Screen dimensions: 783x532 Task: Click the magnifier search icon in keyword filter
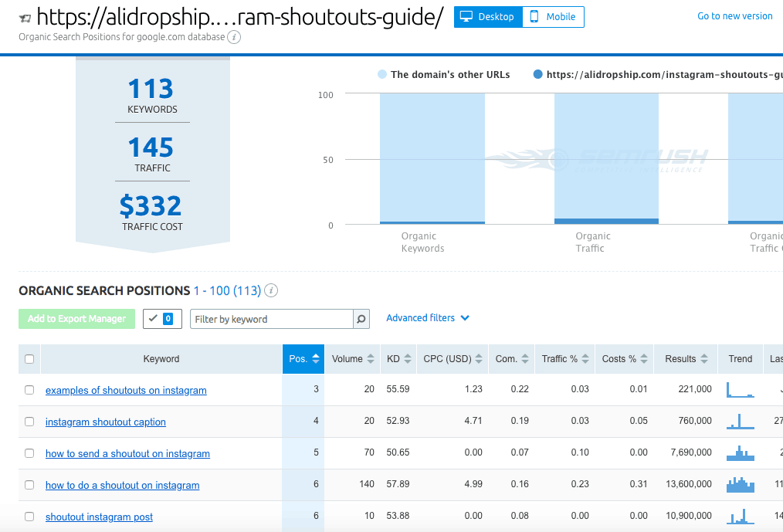(x=361, y=319)
